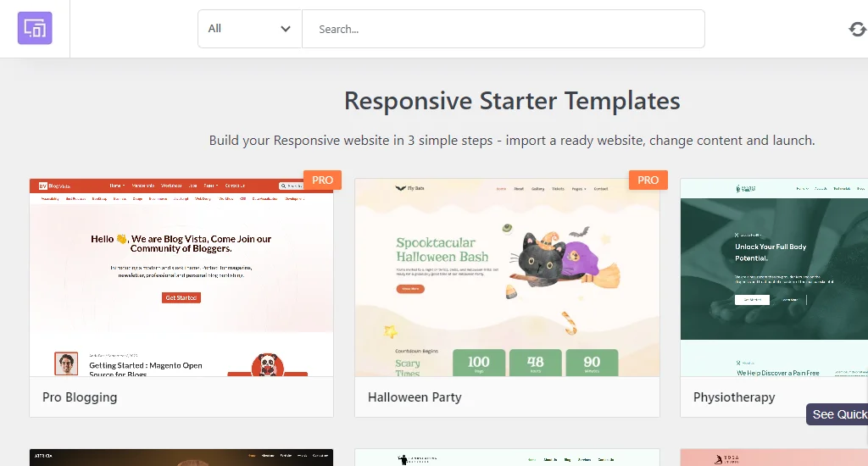Click the See Quick button
868x466 pixels.
point(837,414)
